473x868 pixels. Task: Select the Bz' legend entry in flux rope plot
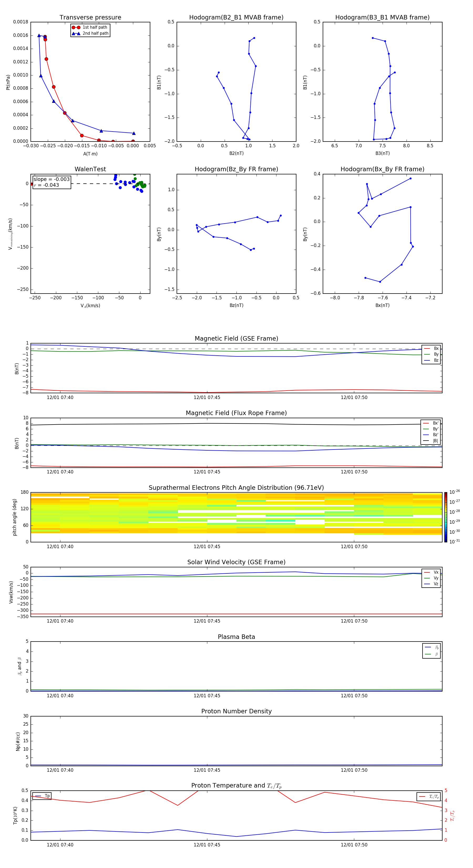(431, 435)
